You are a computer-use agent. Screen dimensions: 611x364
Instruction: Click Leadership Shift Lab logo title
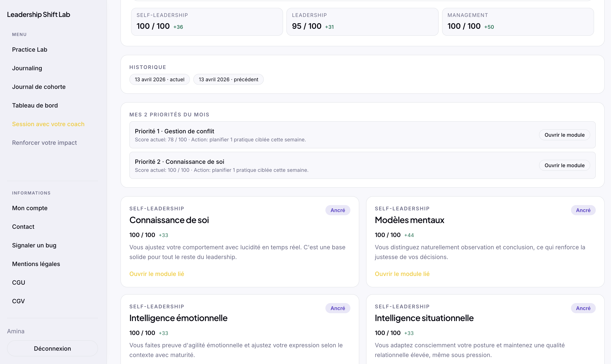pos(39,14)
